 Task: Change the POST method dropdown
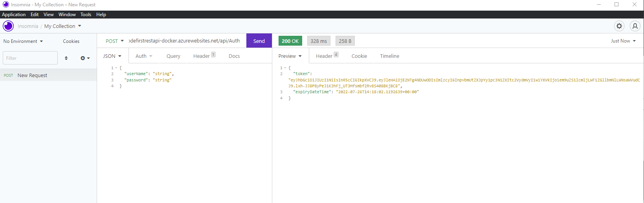[x=115, y=41]
